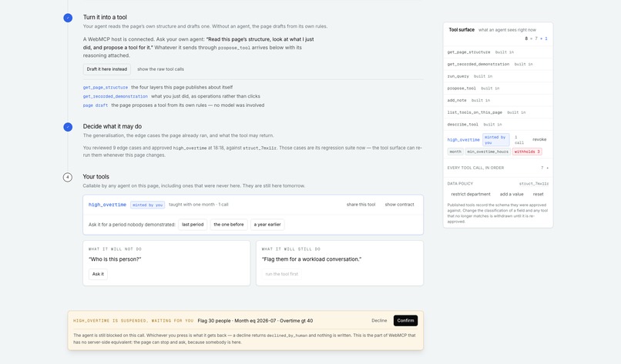Choose the one before period
The image size is (621, 364).
click(229, 225)
